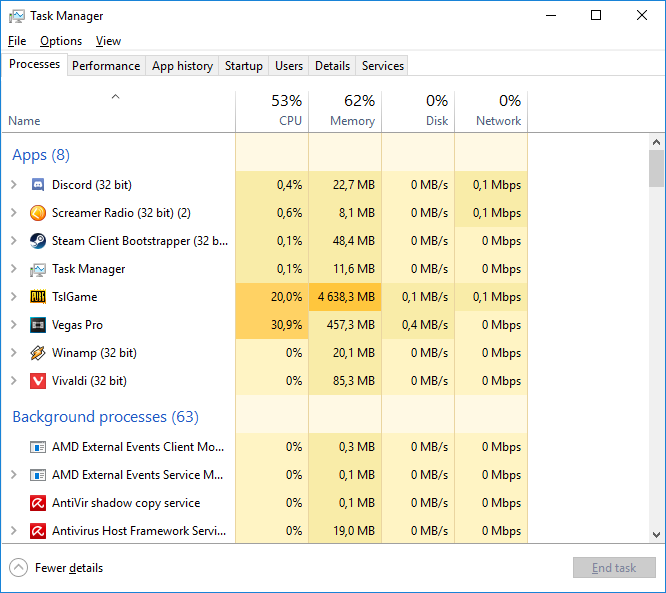Switch to the Details tab
The width and height of the screenshot is (666, 593).
[332, 66]
